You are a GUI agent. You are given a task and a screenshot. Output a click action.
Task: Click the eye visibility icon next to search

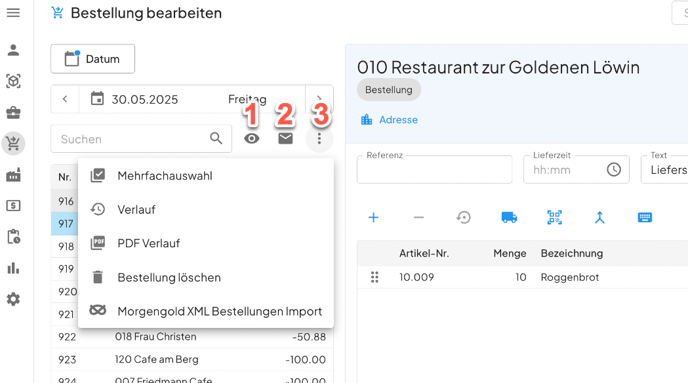coord(251,139)
